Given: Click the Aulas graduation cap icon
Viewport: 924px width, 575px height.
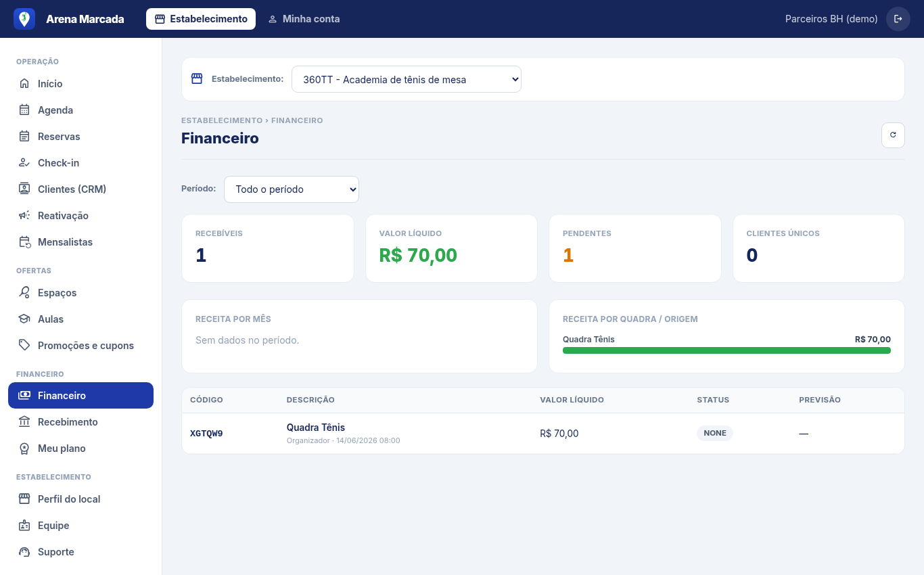Looking at the screenshot, I should pos(24,319).
